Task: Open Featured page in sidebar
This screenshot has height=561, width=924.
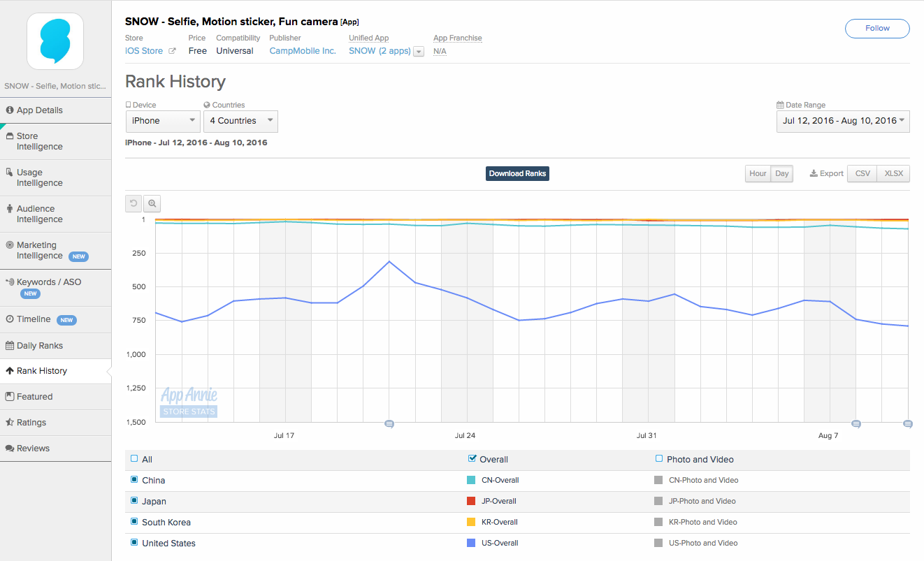Action: pyautogui.click(x=55, y=397)
